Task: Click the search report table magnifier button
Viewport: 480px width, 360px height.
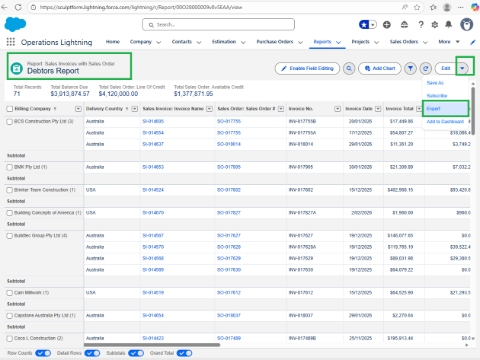Action: coord(349,68)
